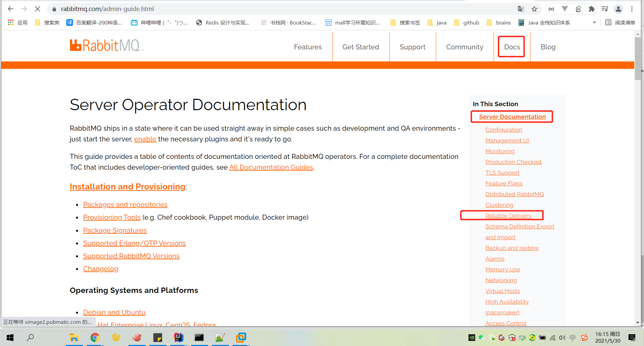Click the scrollbar down arrow
This screenshot has height=346, width=644.
point(638,323)
